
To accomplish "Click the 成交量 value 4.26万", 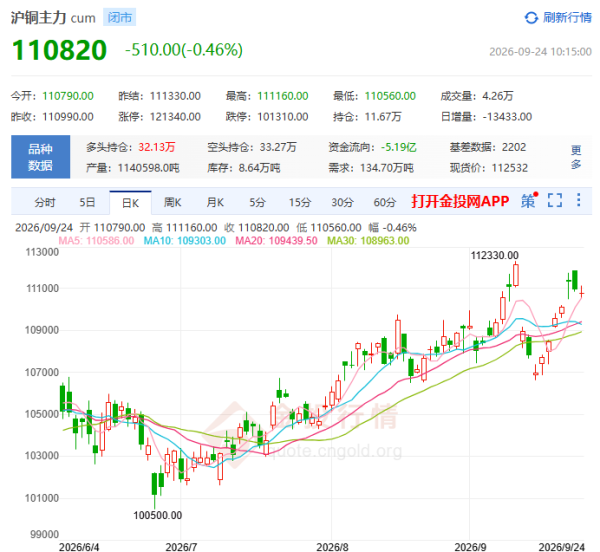I will tap(497, 96).
